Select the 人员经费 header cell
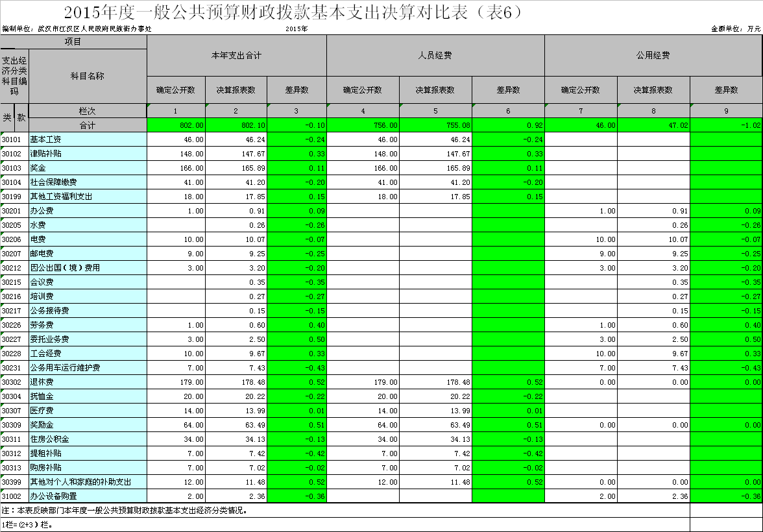The width and height of the screenshot is (763, 532). point(435,56)
